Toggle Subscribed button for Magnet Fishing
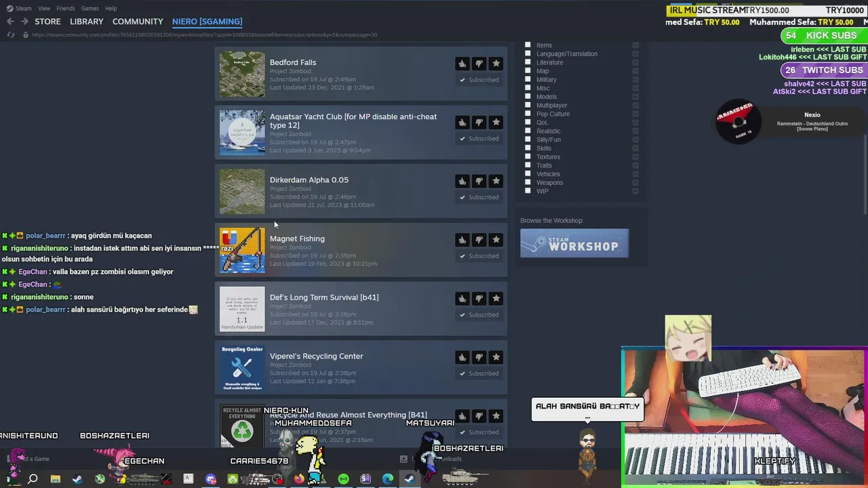Image resolution: width=868 pixels, height=488 pixels. tap(479, 256)
